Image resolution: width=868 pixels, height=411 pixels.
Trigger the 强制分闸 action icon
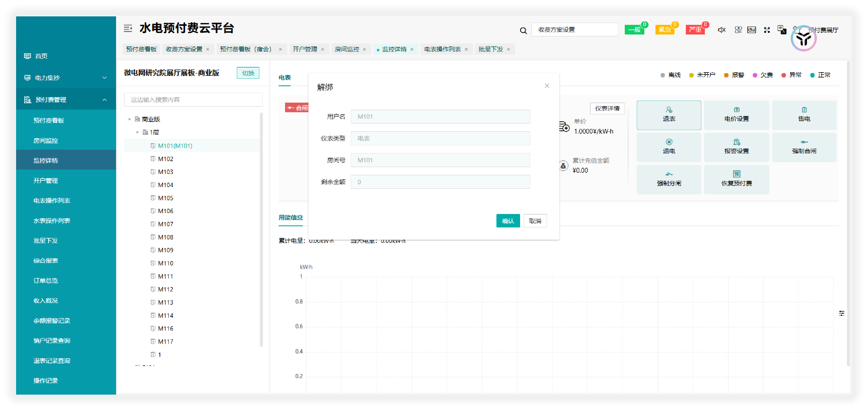[x=669, y=179]
